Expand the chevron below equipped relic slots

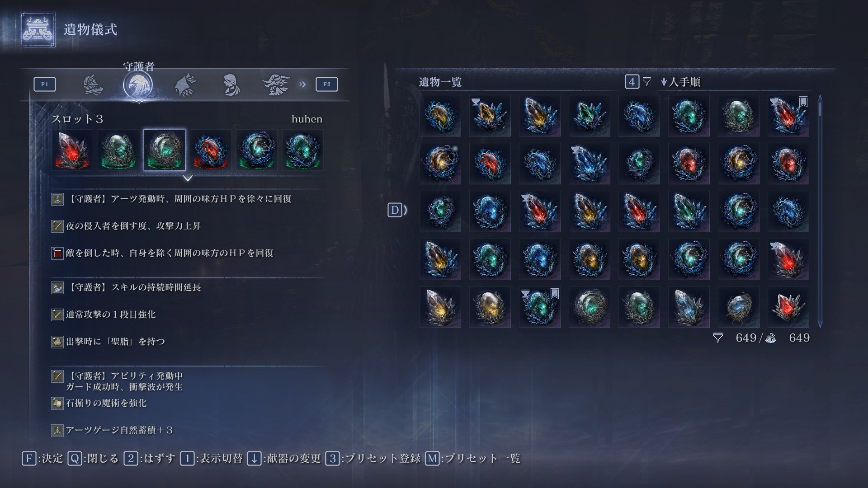pyautogui.click(x=188, y=178)
